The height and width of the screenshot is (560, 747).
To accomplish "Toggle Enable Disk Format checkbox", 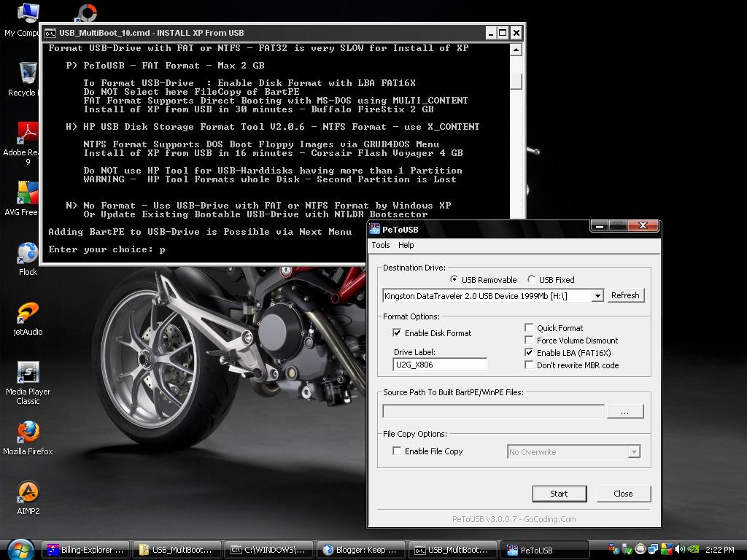I will pos(397,332).
